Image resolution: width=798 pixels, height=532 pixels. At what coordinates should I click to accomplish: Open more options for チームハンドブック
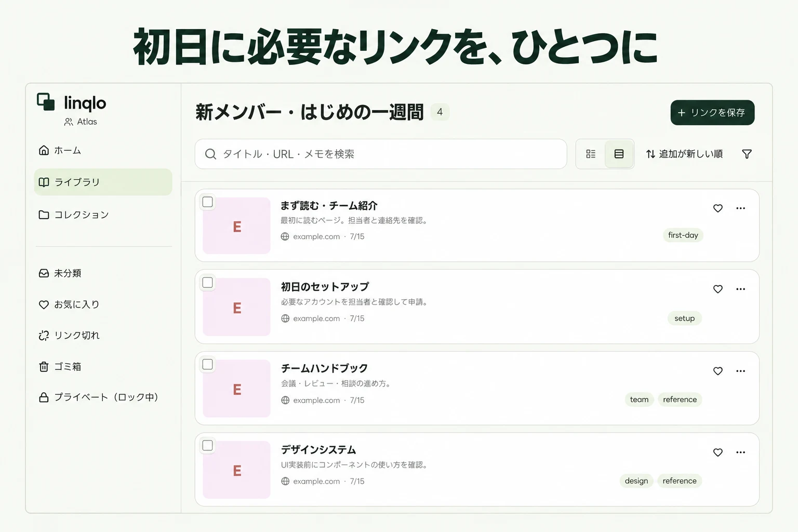click(x=741, y=371)
